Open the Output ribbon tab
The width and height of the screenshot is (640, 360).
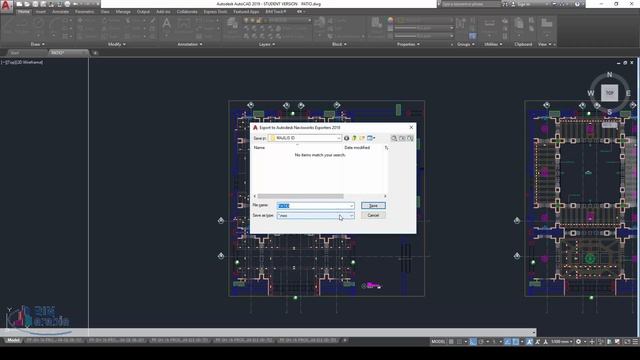pos(143,12)
